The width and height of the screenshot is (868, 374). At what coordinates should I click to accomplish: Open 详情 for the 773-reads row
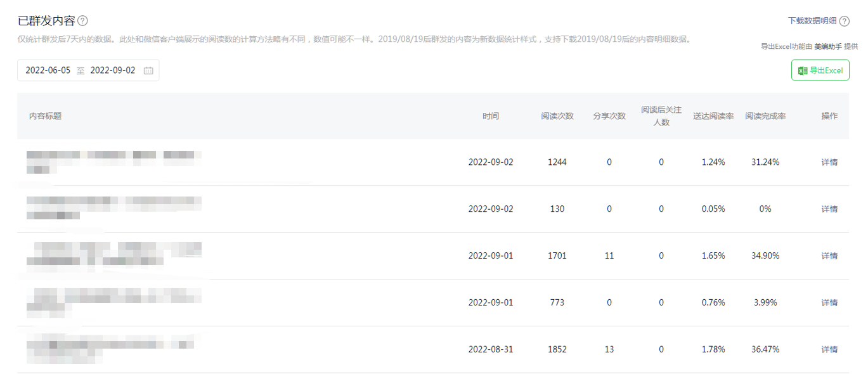tap(829, 303)
